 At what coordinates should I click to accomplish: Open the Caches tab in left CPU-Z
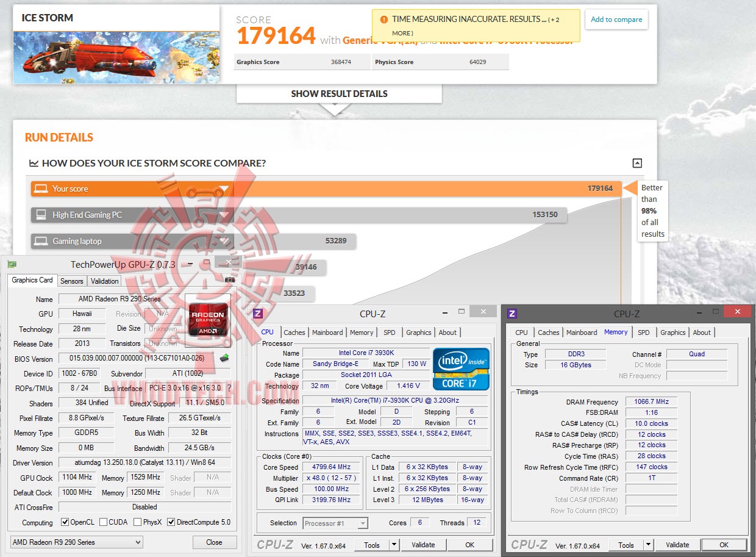[x=294, y=332]
